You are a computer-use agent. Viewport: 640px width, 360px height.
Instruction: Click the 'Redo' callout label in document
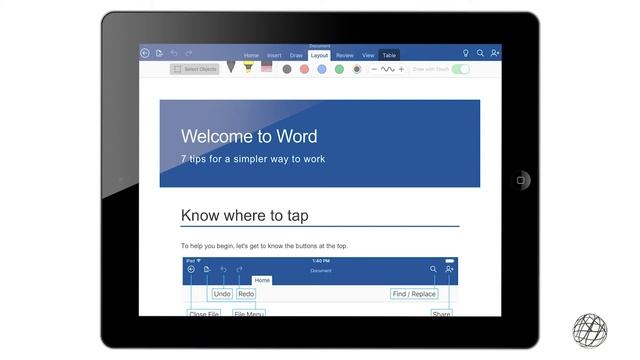click(246, 294)
